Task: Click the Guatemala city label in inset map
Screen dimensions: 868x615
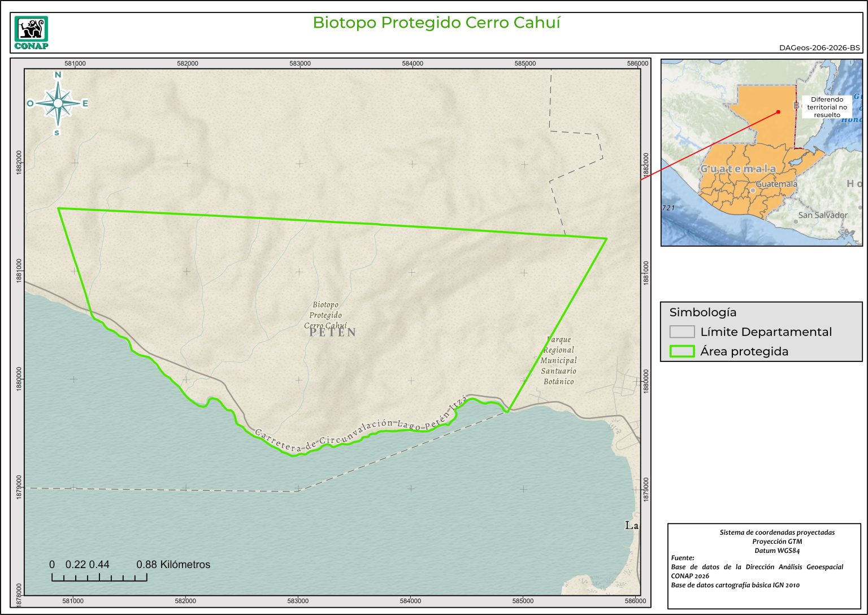Action: coord(776,184)
